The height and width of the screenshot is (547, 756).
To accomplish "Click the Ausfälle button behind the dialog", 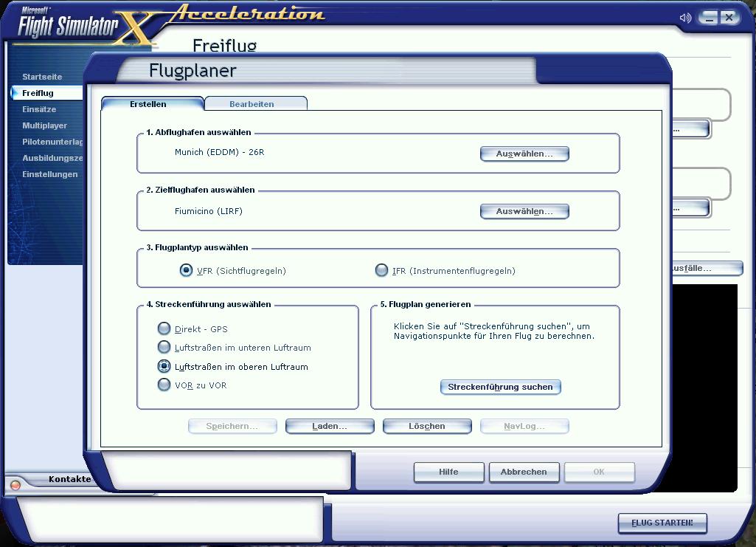I will [x=707, y=268].
